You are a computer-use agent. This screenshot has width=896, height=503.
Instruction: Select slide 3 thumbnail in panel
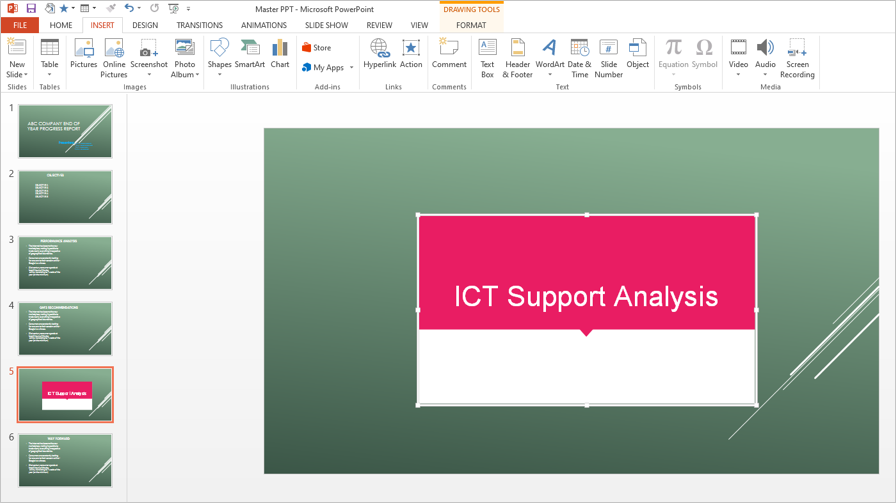click(x=65, y=263)
